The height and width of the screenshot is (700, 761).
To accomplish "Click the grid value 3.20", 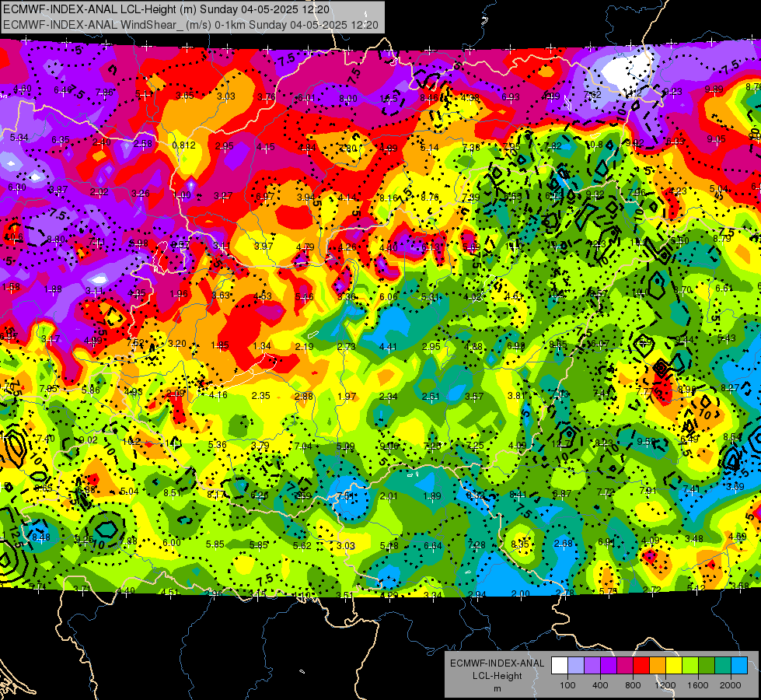I will click(x=177, y=344).
